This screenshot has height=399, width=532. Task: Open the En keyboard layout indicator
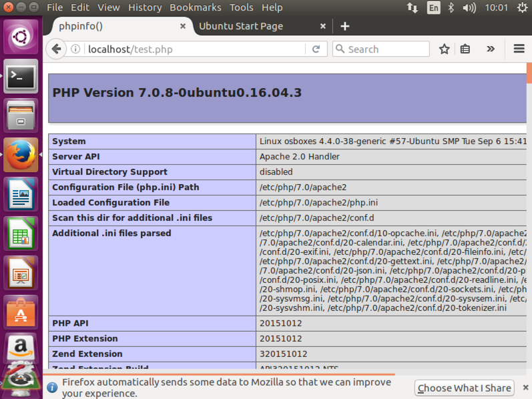434,7
